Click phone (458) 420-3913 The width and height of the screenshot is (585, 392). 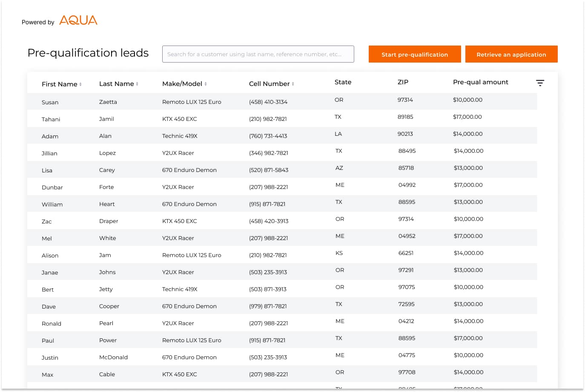pyautogui.click(x=269, y=221)
